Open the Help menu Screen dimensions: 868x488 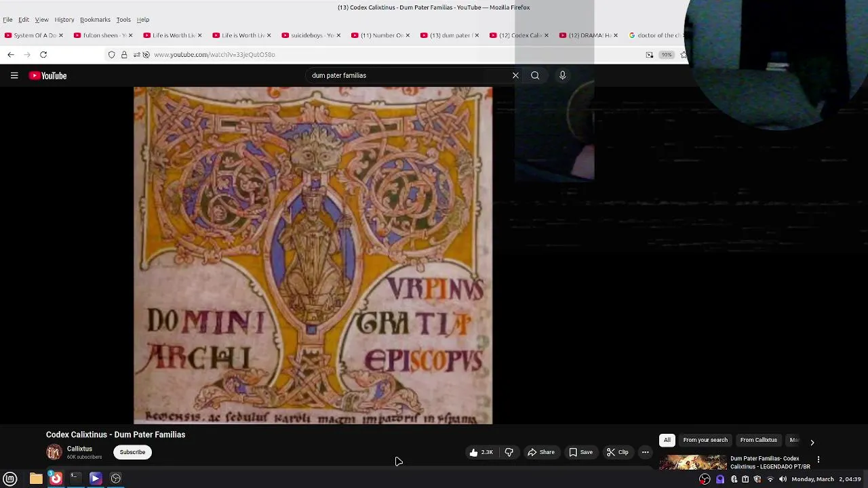[x=143, y=20]
